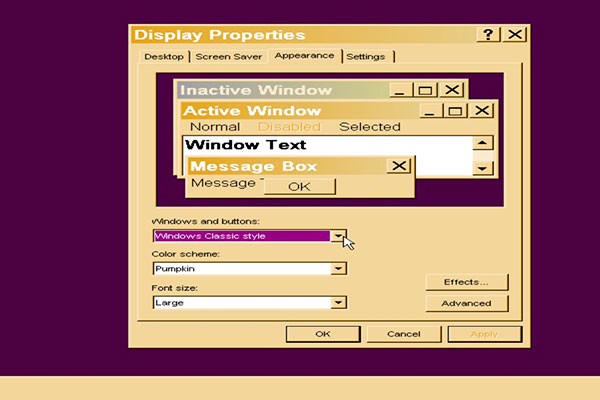
Task: Confirm with the dialog's bottom OK button
Action: (x=323, y=334)
